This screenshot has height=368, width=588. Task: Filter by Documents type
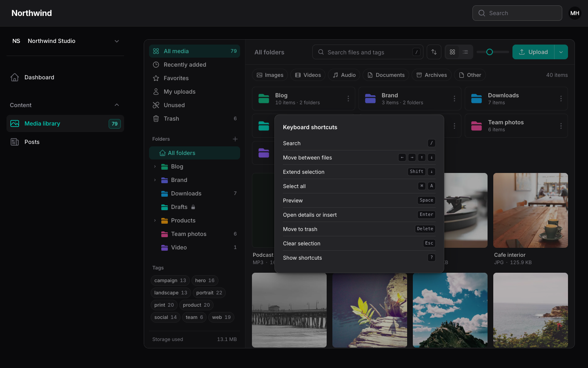click(x=386, y=75)
